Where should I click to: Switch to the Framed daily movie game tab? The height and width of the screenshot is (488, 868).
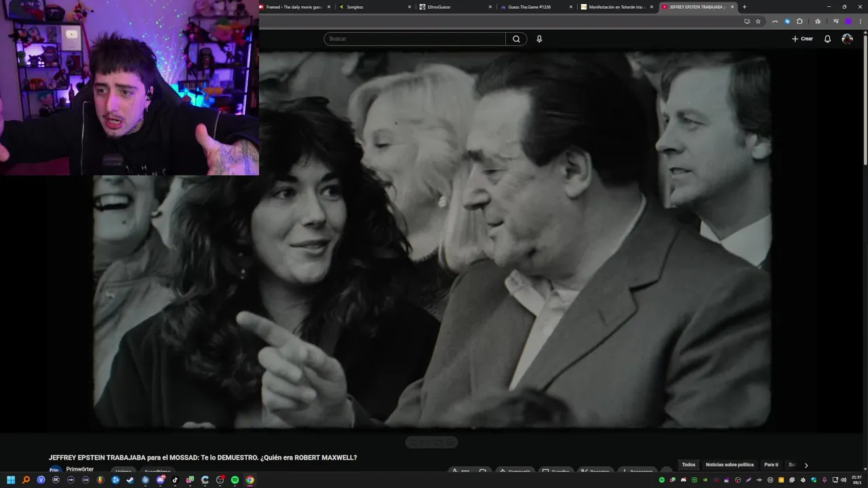[x=294, y=7]
